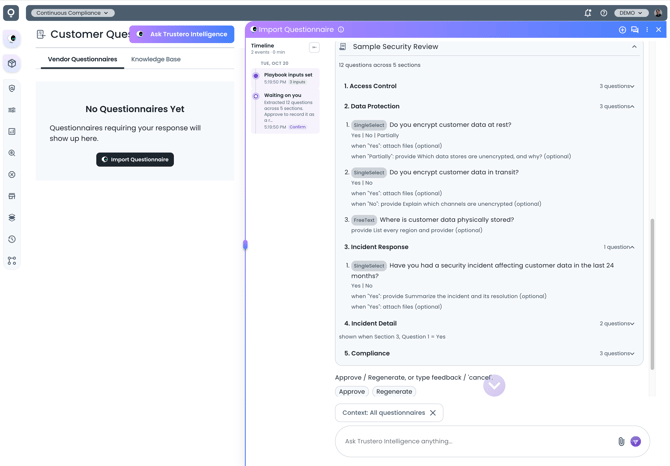
Task: Click the sliders icon in the left sidebar
Action: [12, 110]
